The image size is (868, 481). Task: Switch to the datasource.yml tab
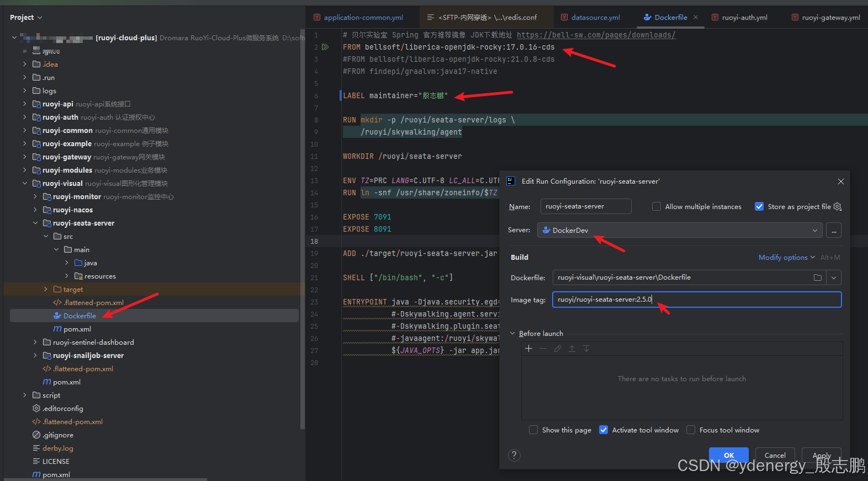click(595, 17)
